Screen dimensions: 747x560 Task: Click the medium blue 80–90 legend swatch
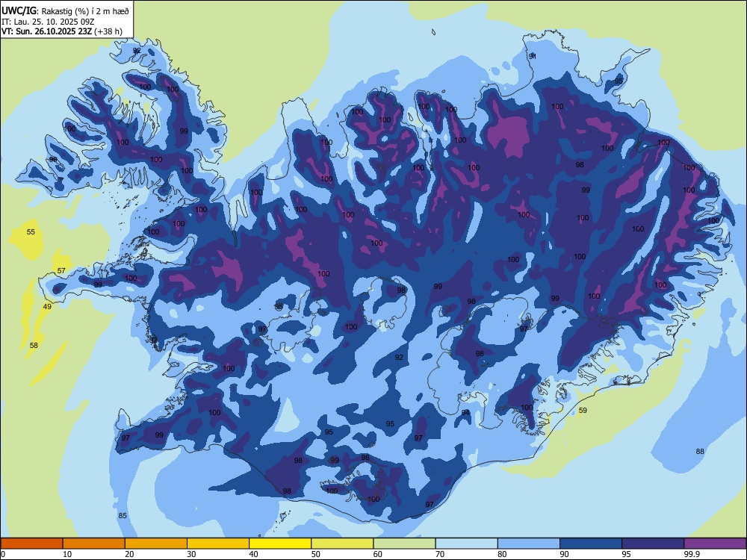point(529,544)
